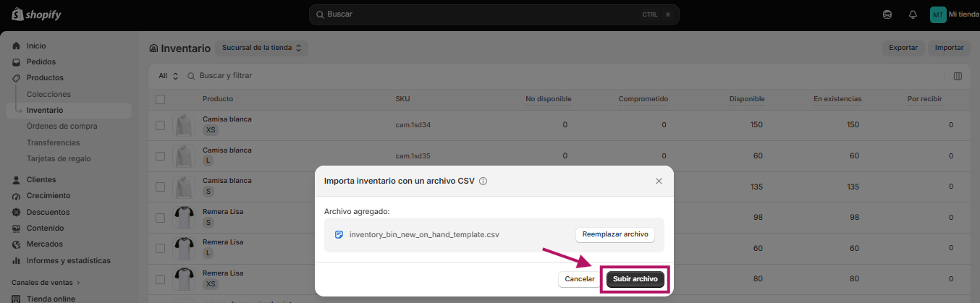Click the Descuentos icon in sidebar
The width and height of the screenshot is (980, 303).
[17, 212]
